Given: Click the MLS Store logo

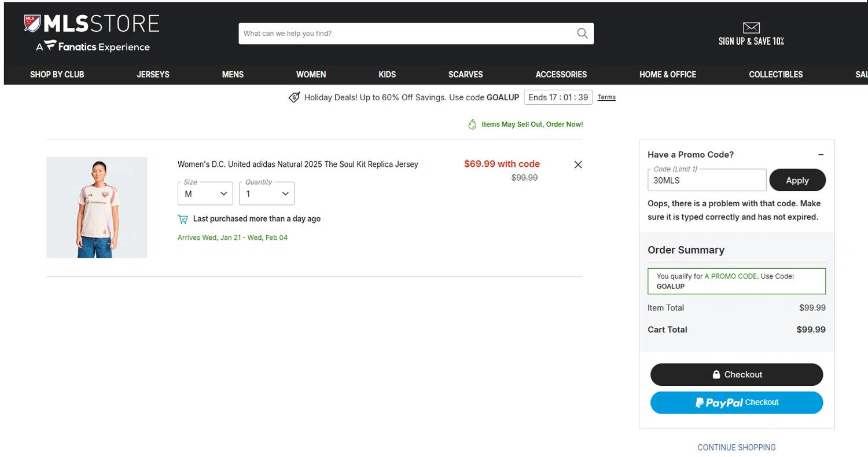Looking at the screenshot, I should pyautogui.click(x=91, y=24).
